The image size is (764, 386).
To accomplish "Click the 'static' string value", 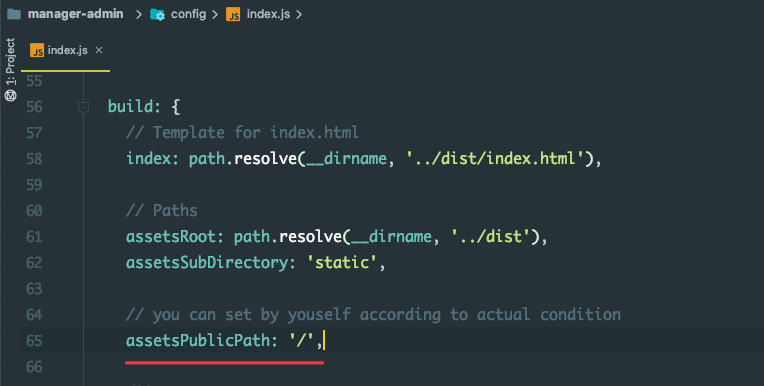I will pyautogui.click(x=342, y=263).
